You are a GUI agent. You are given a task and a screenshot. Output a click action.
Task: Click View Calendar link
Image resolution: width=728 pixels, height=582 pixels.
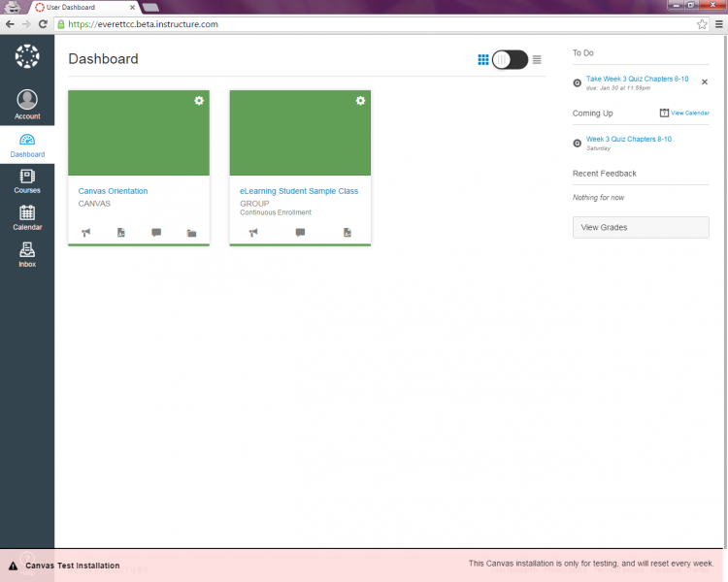[690, 113]
